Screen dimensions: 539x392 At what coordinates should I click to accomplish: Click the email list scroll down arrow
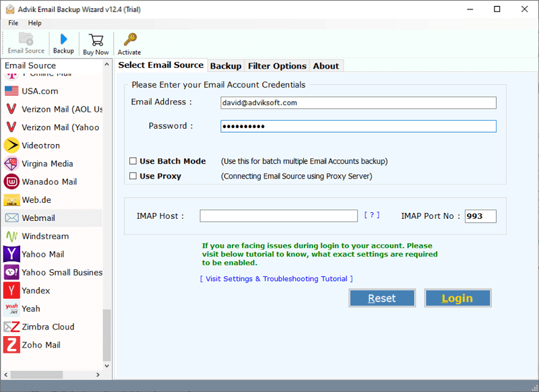point(107,366)
